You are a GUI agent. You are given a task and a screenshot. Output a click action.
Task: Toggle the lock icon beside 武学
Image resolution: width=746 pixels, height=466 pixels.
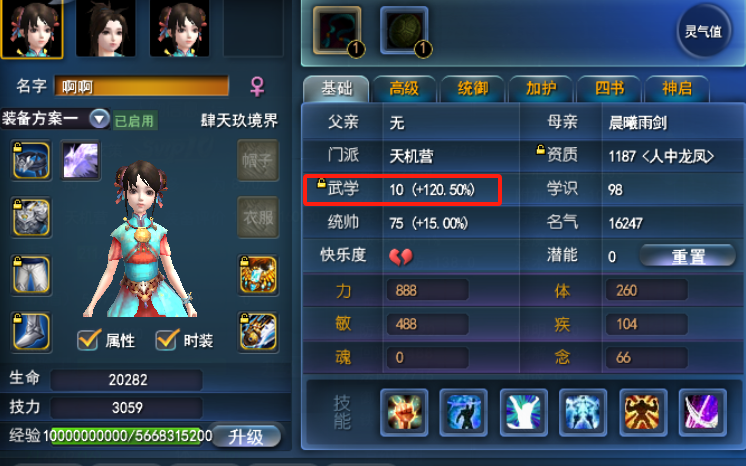(x=321, y=182)
